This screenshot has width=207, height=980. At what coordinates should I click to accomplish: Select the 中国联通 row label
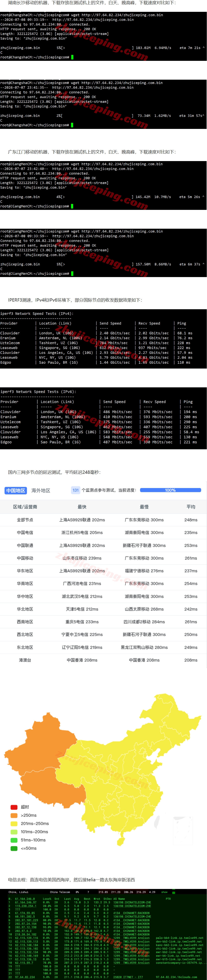tap(25, 545)
